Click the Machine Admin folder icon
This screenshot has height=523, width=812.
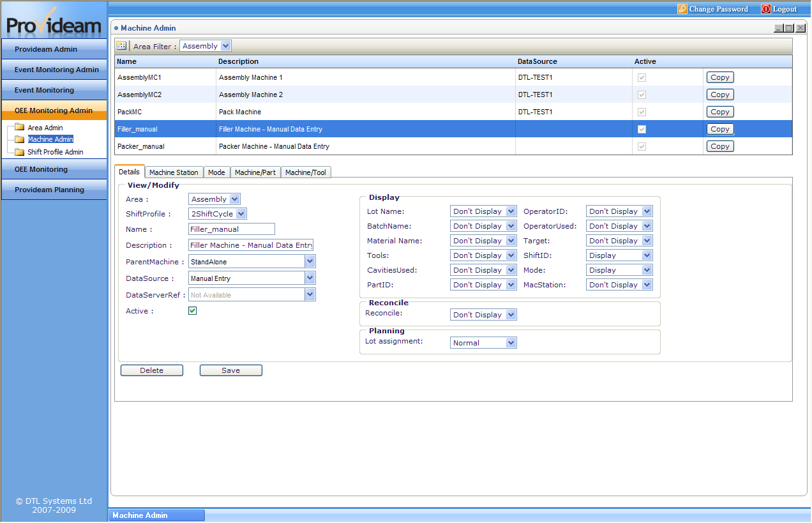click(19, 139)
